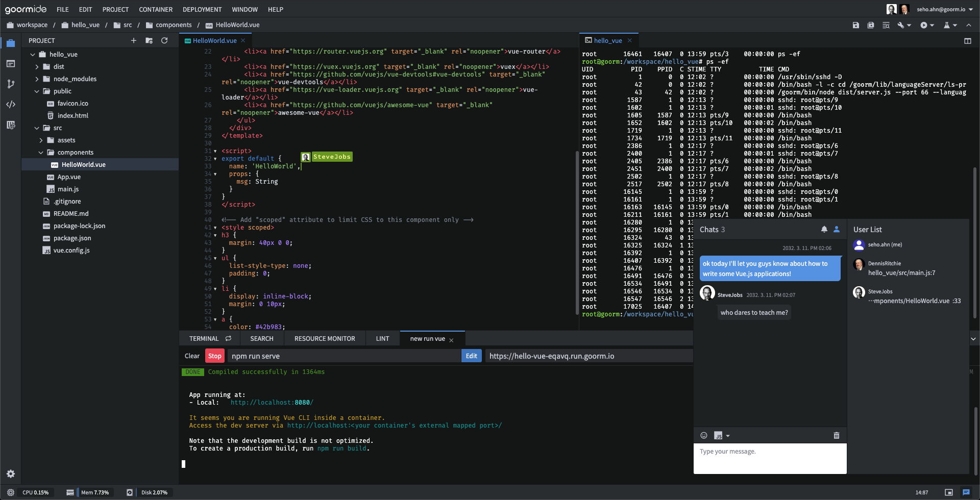Open the code snippets sidebar panel icon
Viewport: 980px width, 500px height.
click(11, 105)
